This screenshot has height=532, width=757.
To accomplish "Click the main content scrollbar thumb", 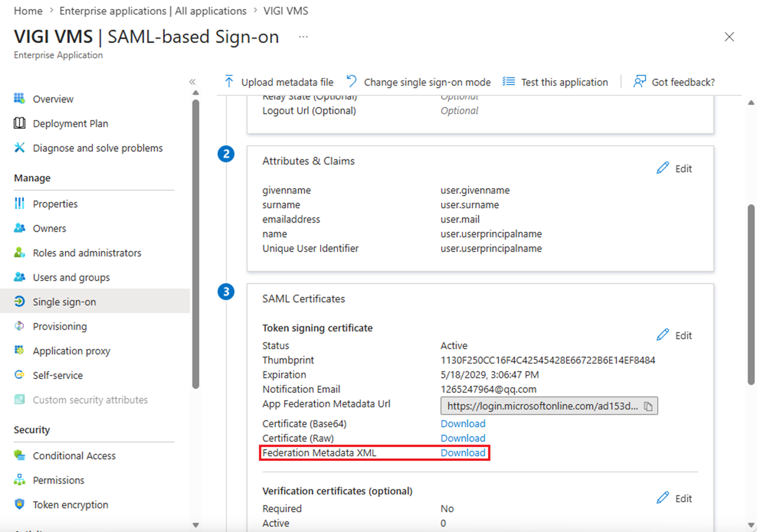I will pyautogui.click(x=751, y=295).
